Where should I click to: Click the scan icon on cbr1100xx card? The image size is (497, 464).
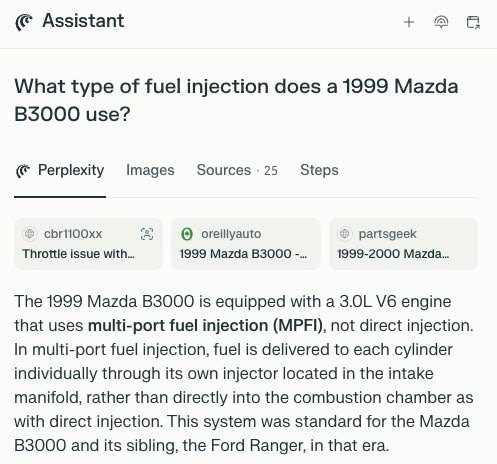(x=147, y=234)
